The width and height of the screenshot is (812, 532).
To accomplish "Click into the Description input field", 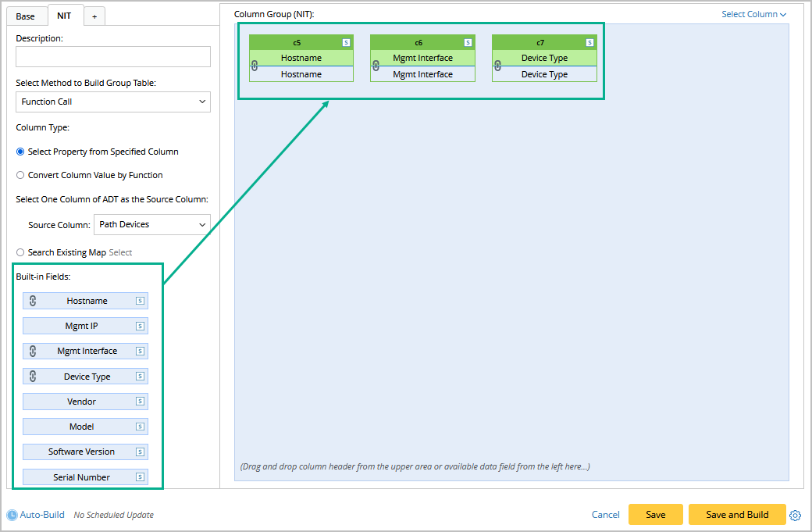I will coord(113,56).
